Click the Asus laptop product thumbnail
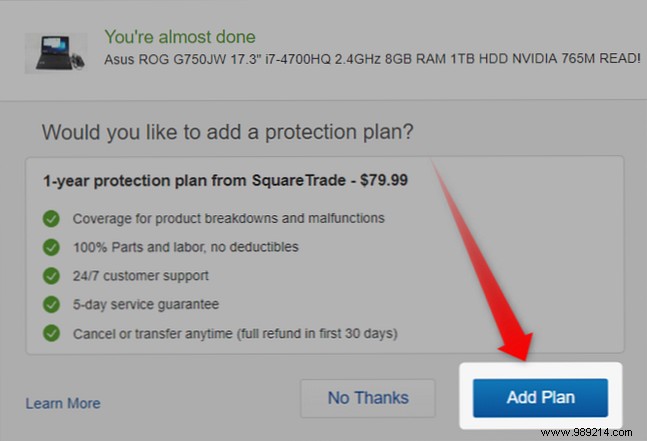The height and width of the screenshot is (441, 647). [56, 53]
